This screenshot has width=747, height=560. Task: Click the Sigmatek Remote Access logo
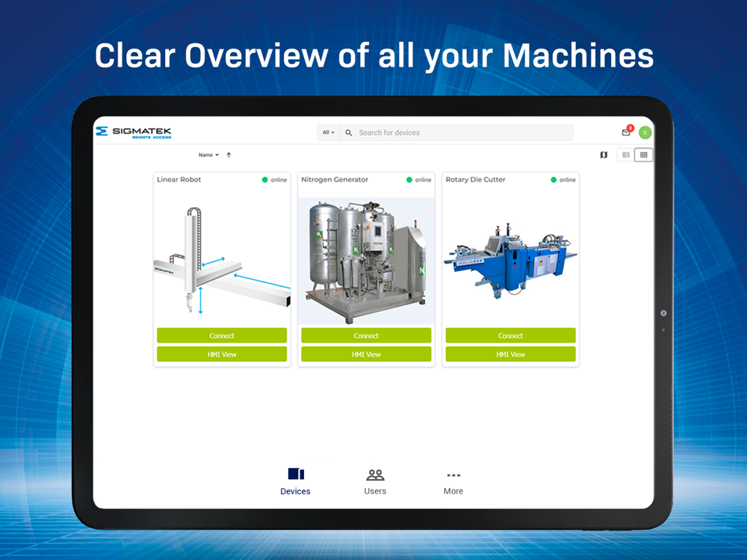pyautogui.click(x=134, y=132)
